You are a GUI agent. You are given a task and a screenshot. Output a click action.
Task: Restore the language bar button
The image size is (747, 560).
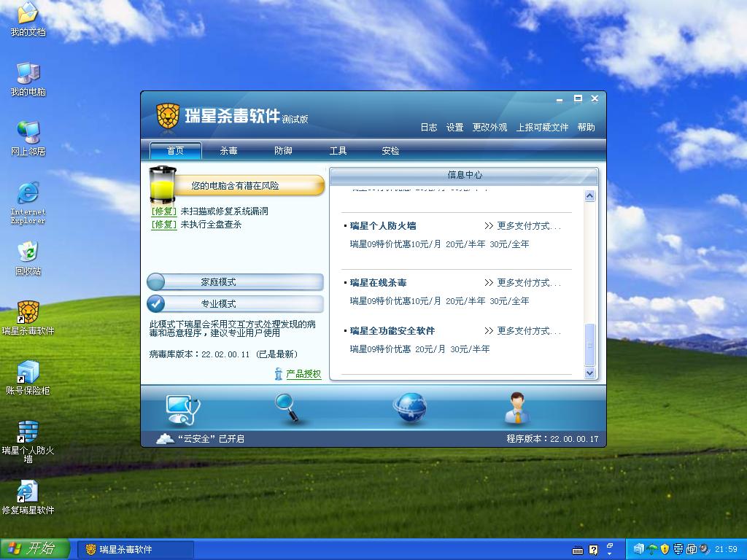609,545
